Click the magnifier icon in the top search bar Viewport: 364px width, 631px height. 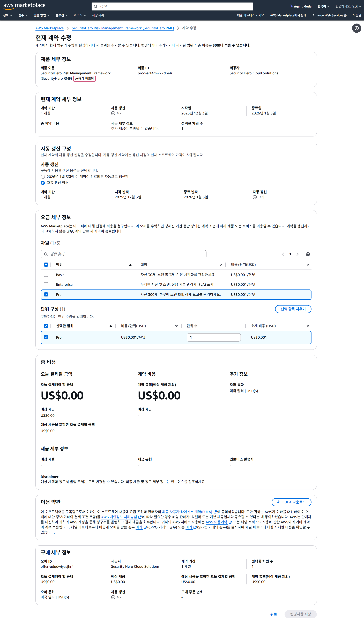95,6
